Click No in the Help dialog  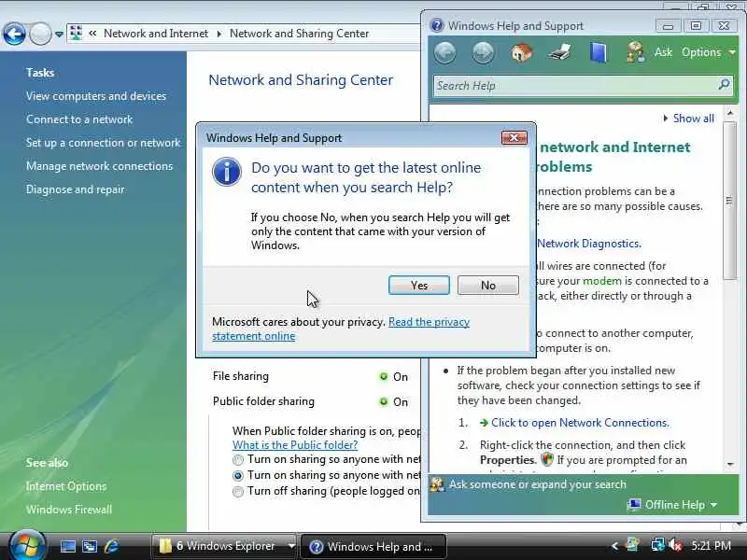[x=487, y=285]
